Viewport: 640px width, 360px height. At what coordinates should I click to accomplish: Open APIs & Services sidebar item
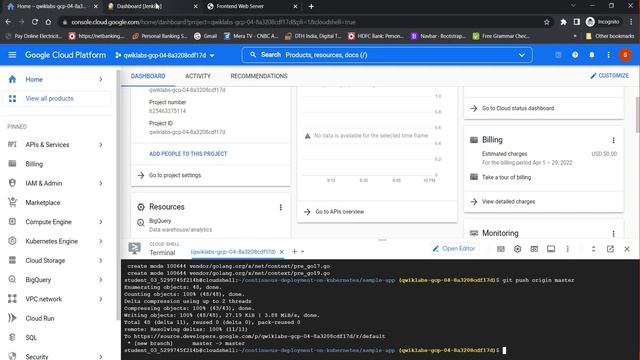click(47, 144)
